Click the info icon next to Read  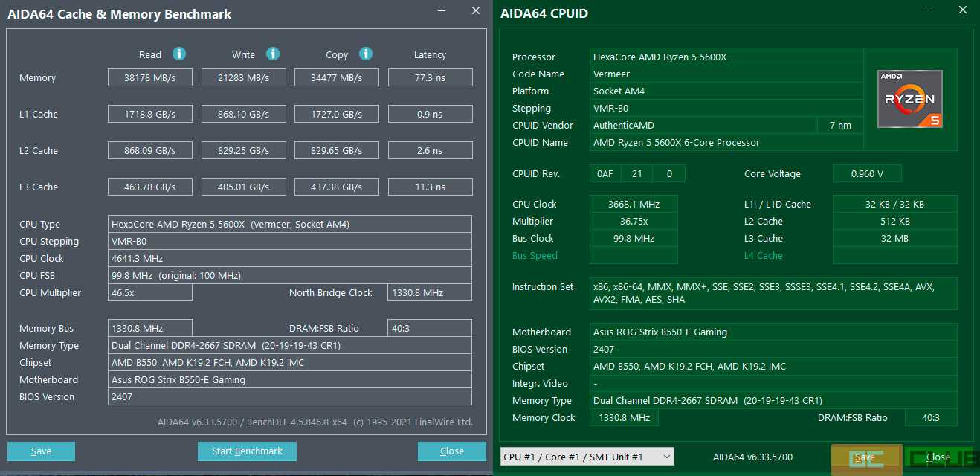pos(179,54)
